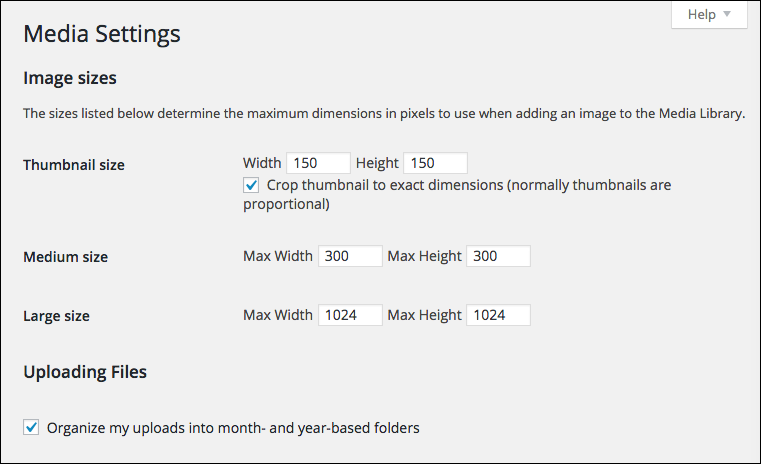Click the Thumbnail size Height input field

[x=435, y=163]
